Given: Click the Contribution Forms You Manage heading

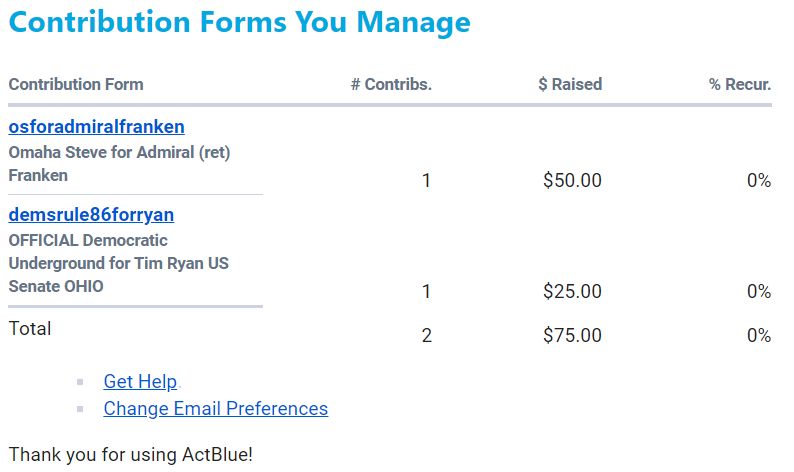Looking at the screenshot, I should coord(239,22).
